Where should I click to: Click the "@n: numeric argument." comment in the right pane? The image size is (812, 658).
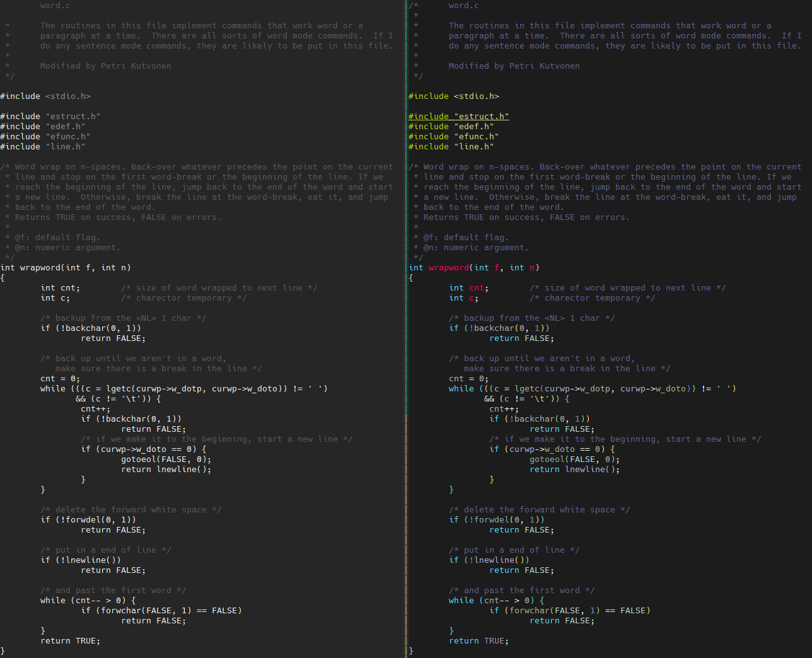point(477,248)
